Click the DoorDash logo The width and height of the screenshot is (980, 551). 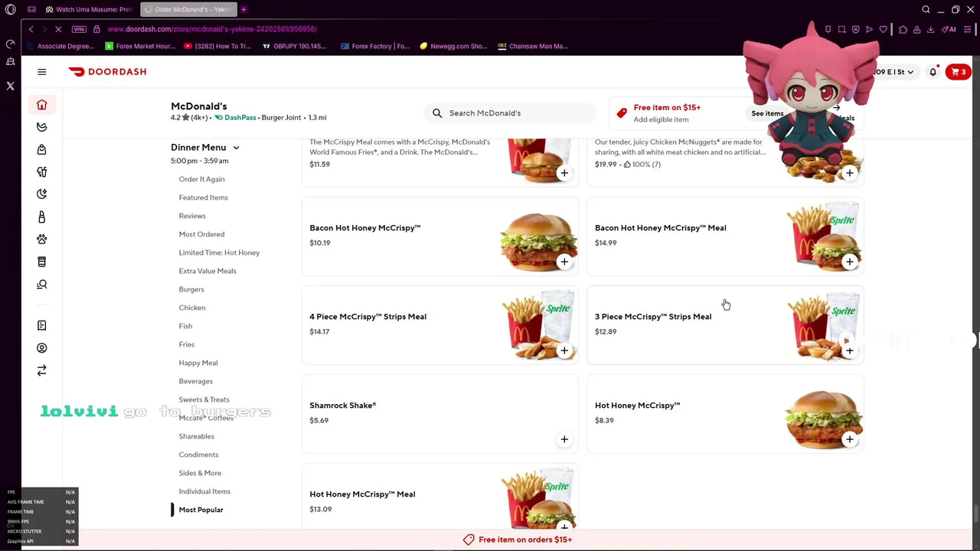tap(107, 72)
